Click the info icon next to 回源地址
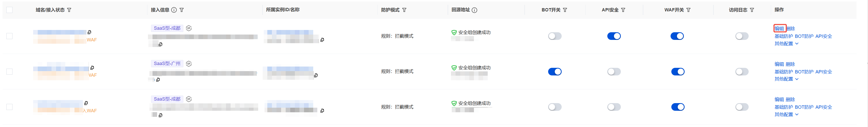The width and height of the screenshot is (868, 127). pos(474,10)
